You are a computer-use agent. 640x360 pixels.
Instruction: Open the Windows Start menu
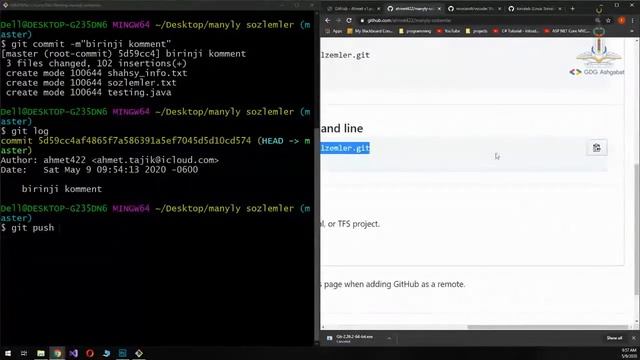8,353
